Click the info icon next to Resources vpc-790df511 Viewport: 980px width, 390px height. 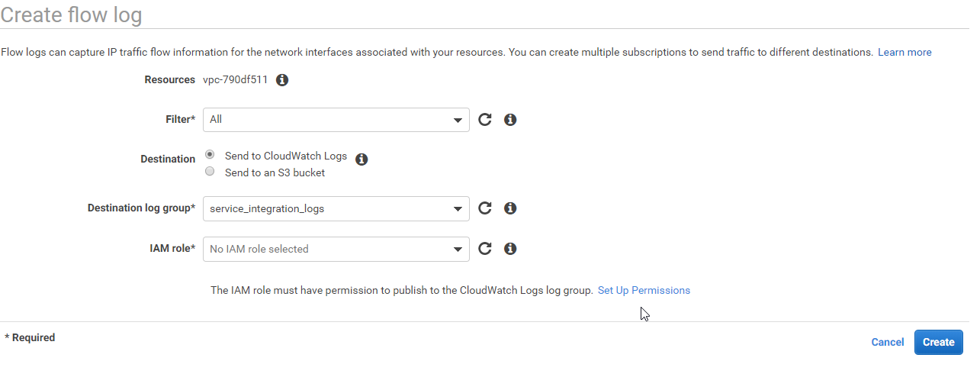click(282, 80)
